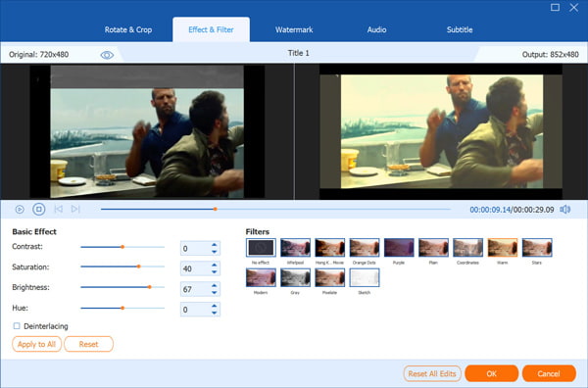The width and height of the screenshot is (588, 388).
Task: Open the Watermark tab
Action: [294, 29]
